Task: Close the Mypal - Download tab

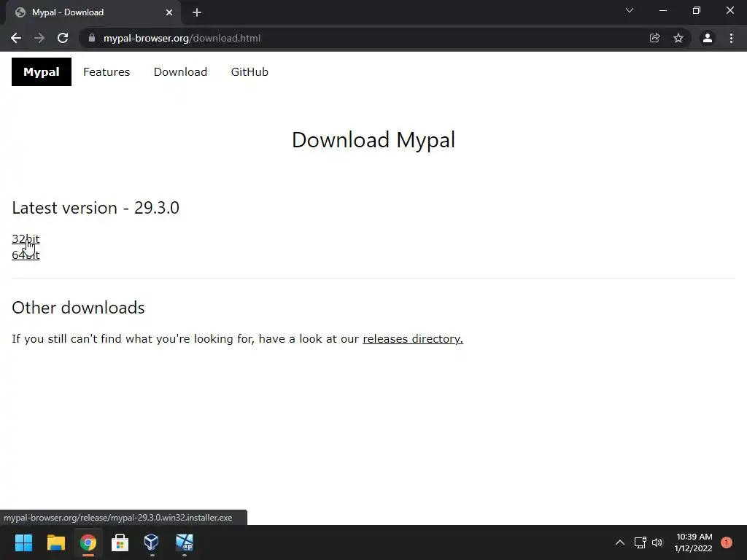Action: point(169,12)
